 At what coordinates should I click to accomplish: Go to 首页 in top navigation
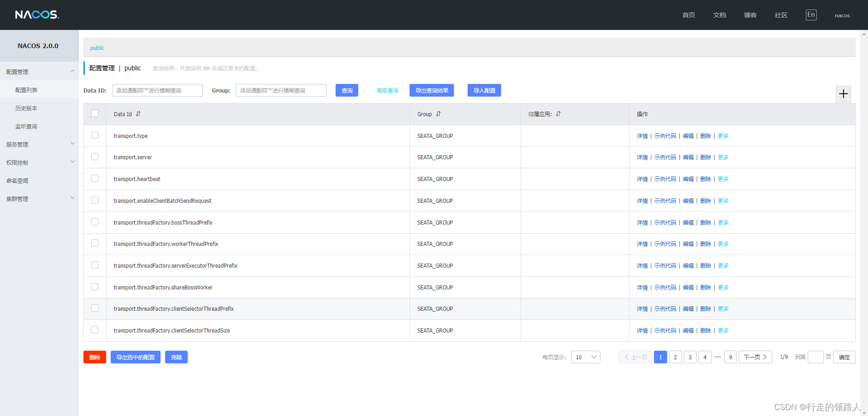[x=689, y=15]
